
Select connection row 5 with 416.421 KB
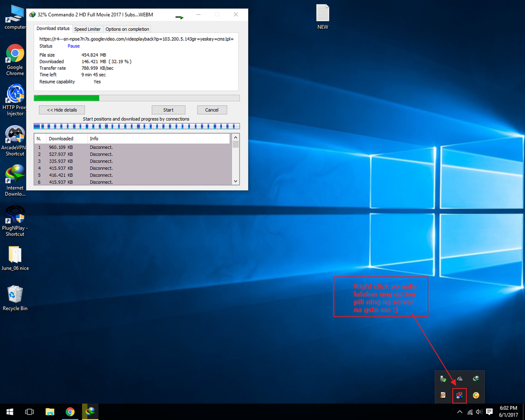click(133, 175)
